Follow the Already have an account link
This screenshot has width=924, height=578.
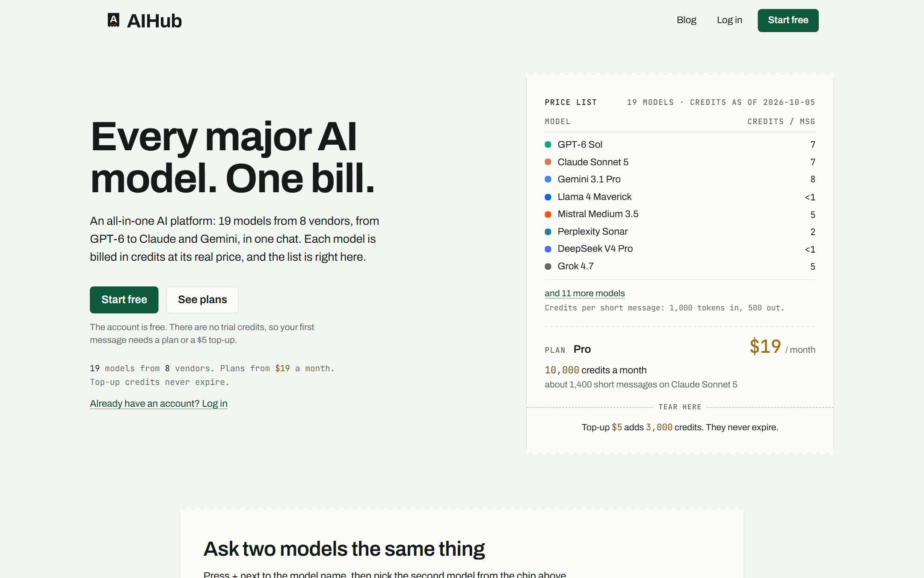(159, 404)
